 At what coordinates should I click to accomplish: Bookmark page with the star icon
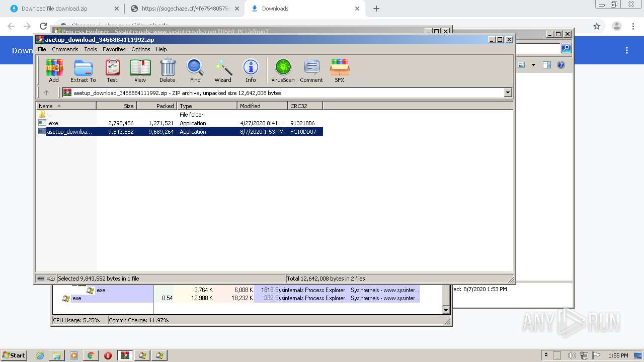point(597,26)
